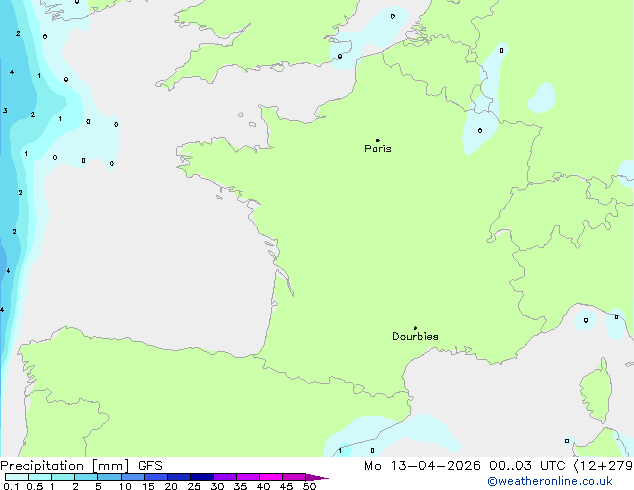
Task: Click the legend value label "10"
Action: point(125,486)
